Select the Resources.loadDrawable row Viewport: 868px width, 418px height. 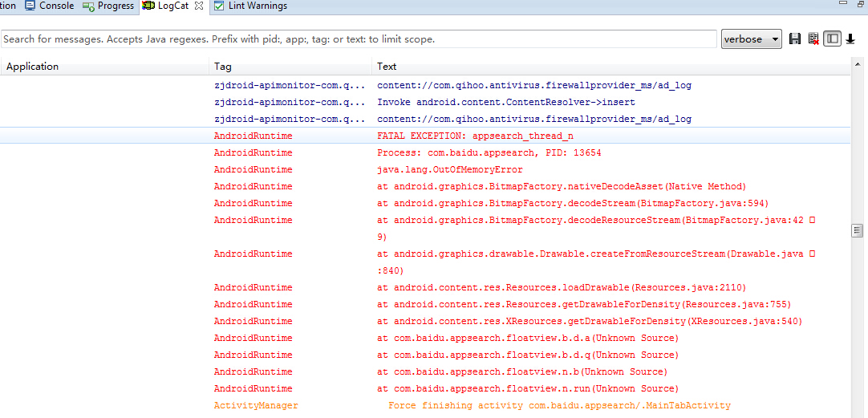[x=425, y=287]
